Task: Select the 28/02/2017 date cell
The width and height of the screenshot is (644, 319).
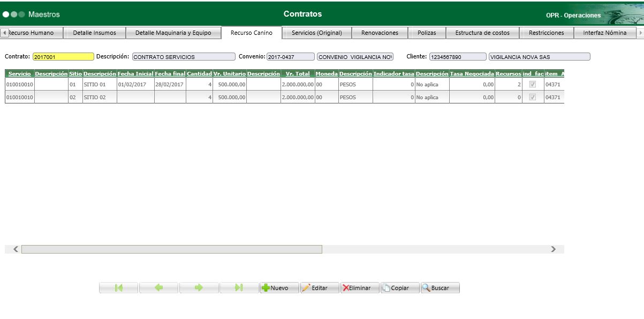Action: 170,84
